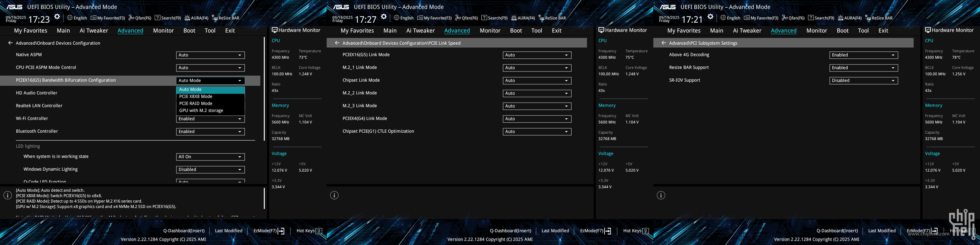Open the M.2_1 Link Mode dropdown

pyautogui.click(x=537, y=68)
